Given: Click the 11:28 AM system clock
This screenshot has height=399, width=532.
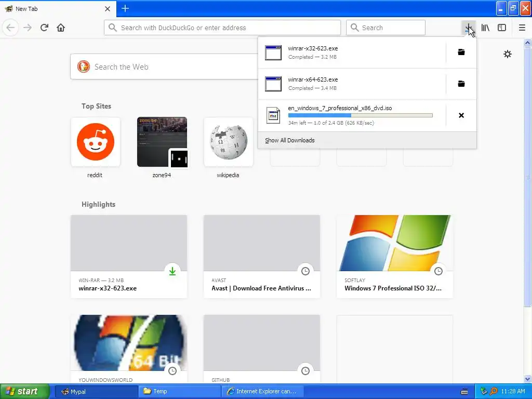Looking at the screenshot, I should point(513,391).
